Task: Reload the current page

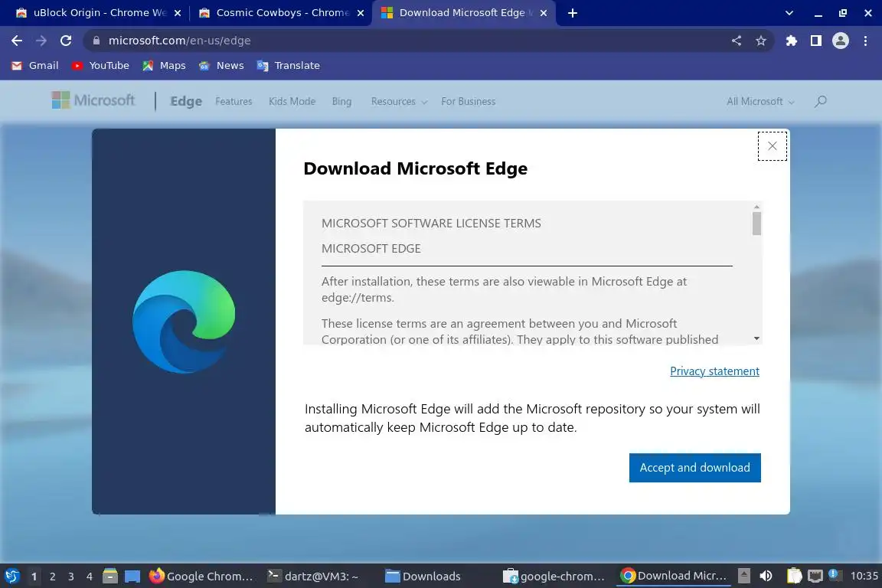Action: coord(66,41)
